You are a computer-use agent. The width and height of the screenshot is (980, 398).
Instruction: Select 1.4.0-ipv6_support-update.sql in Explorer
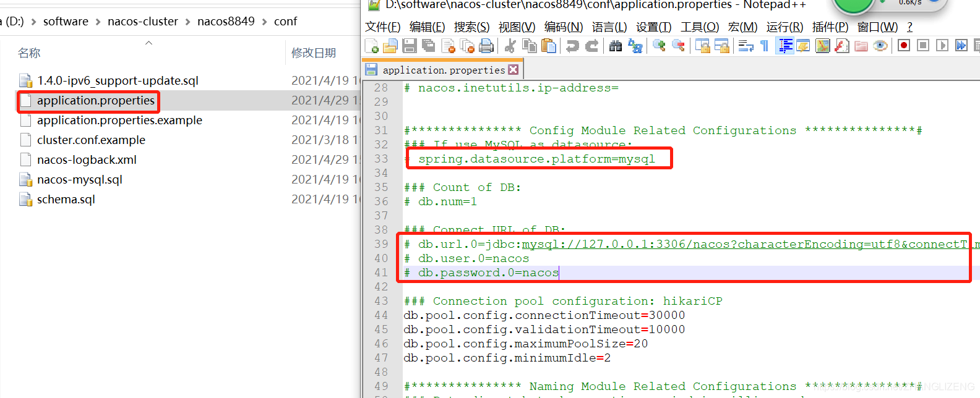pyautogui.click(x=118, y=81)
